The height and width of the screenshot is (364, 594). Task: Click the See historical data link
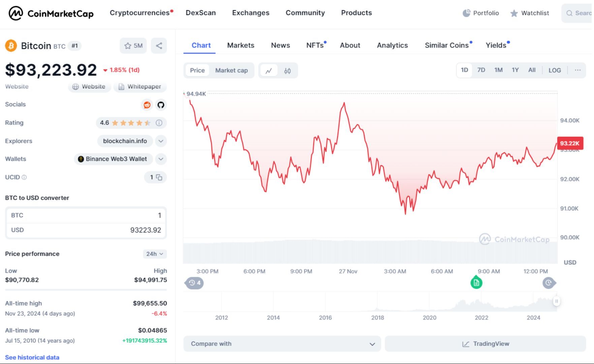click(32, 357)
